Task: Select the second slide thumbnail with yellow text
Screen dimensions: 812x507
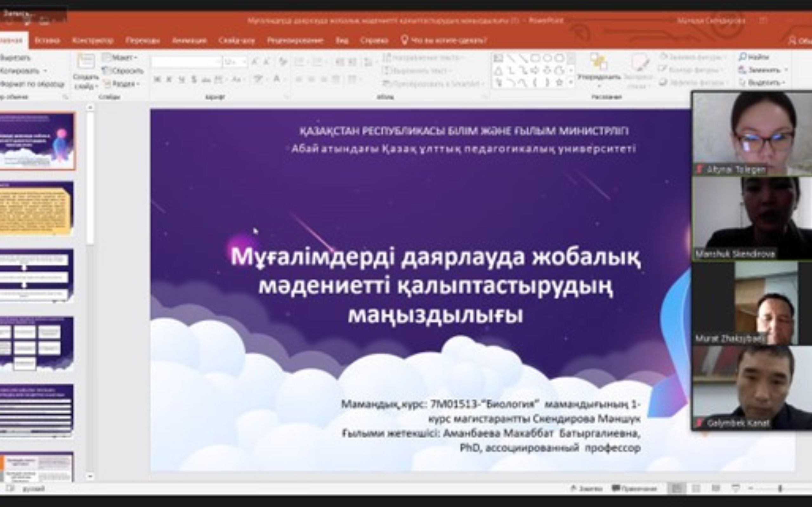Action: 36,209
